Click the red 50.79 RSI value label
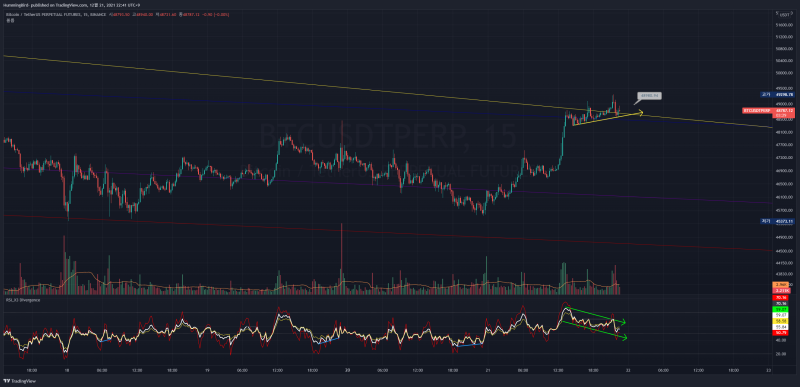This screenshot has height=387, width=800. coord(781,332)
